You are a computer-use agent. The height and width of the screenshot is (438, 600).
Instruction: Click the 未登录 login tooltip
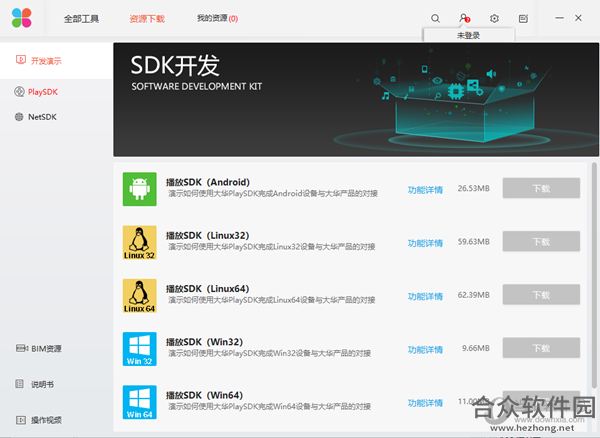coord(469,35)
